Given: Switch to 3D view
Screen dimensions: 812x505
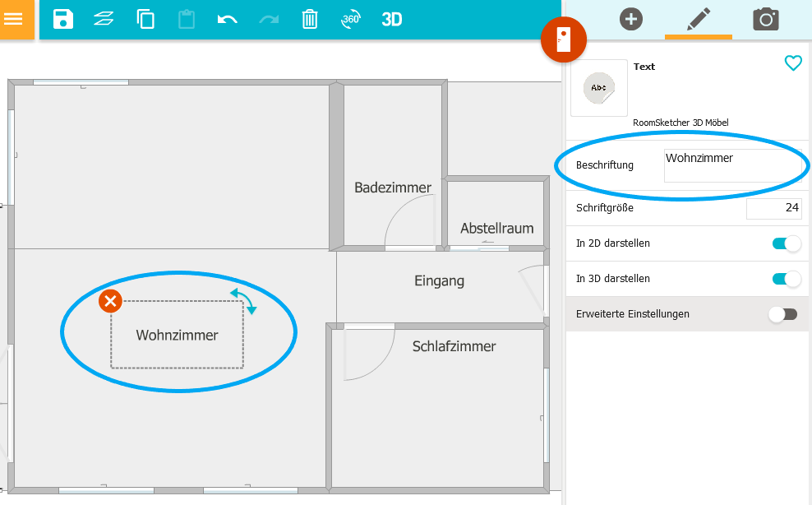Looking at the screenshot, I should (x=392, y=19).
